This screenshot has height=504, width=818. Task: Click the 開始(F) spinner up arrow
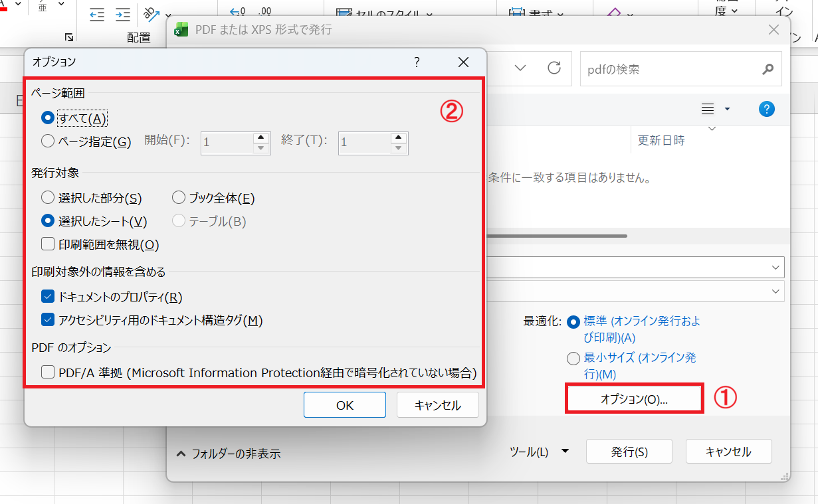[261, 137]
